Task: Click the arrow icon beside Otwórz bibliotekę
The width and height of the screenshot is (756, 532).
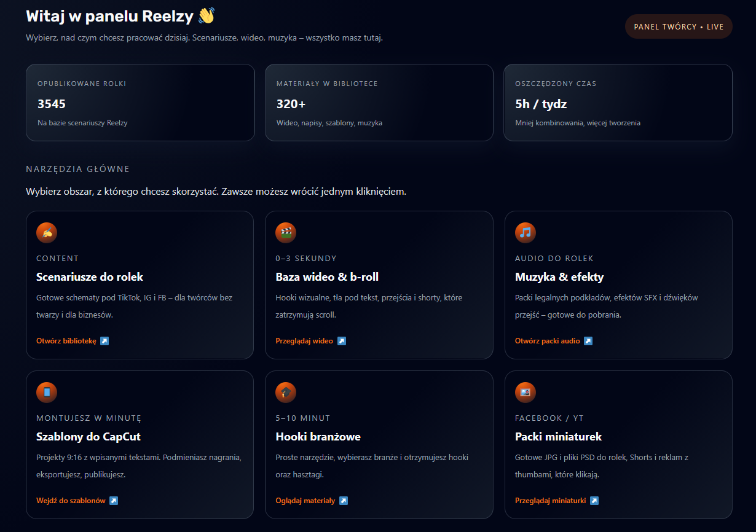Action: click(x=104, y=341)
